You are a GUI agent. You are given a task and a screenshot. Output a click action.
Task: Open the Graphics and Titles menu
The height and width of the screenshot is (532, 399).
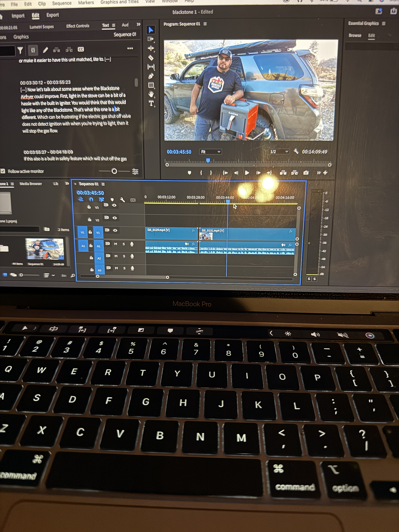tap(120, 2)
